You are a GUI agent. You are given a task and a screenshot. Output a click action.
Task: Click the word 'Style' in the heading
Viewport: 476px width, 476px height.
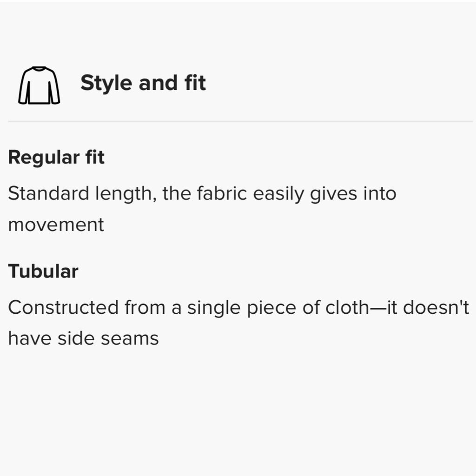pos(106,84)
